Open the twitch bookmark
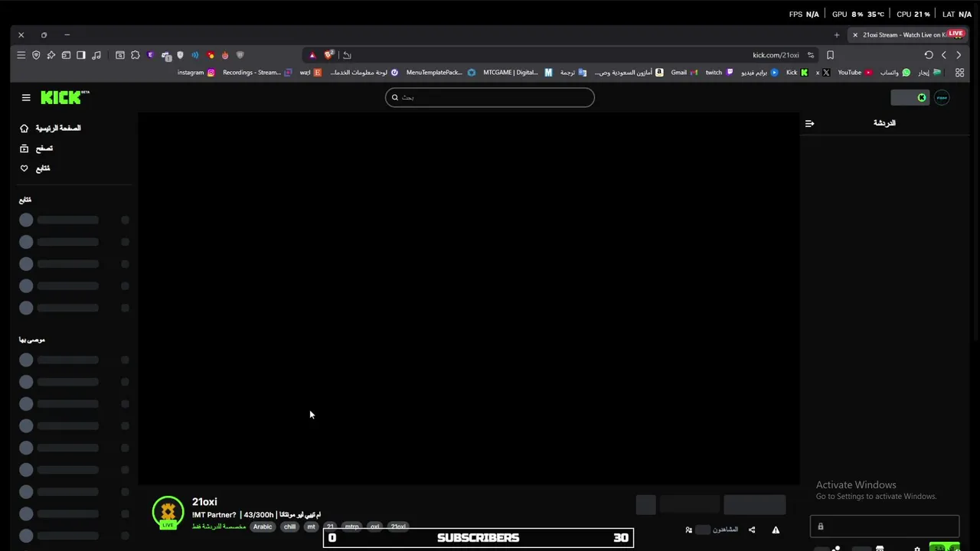980x551 pixels. (719, 73)
